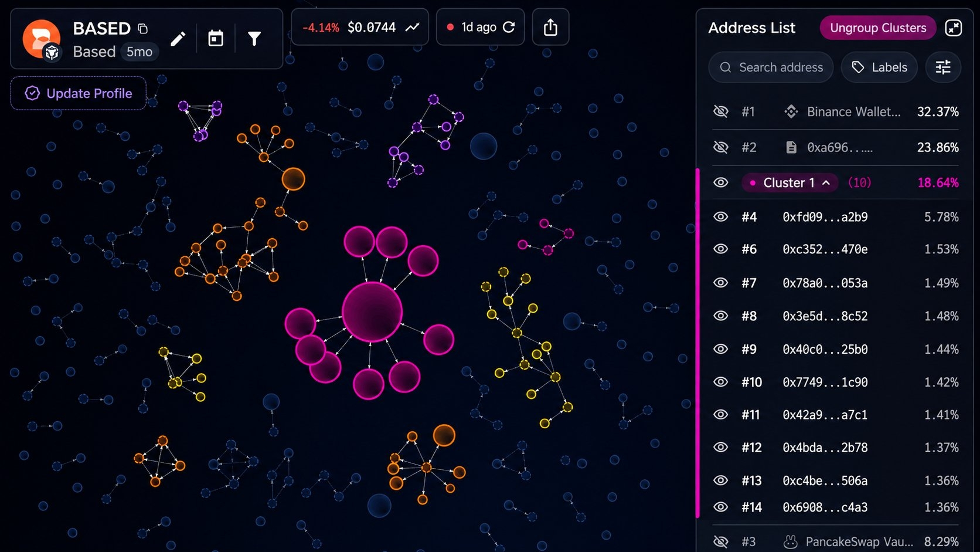The image size is (980, 552).
Task: Select address 0x6908...c4a3 text
Action: [825, 507]
